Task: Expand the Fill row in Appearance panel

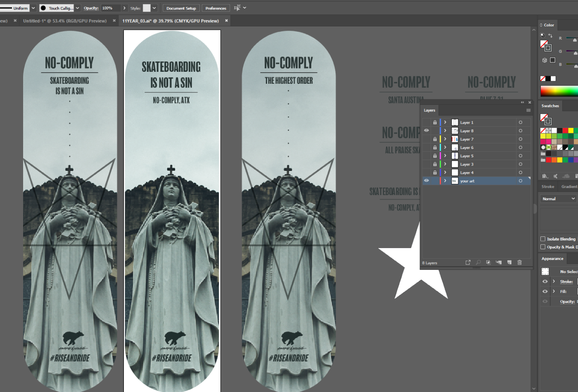Action: tap(554, 291)
